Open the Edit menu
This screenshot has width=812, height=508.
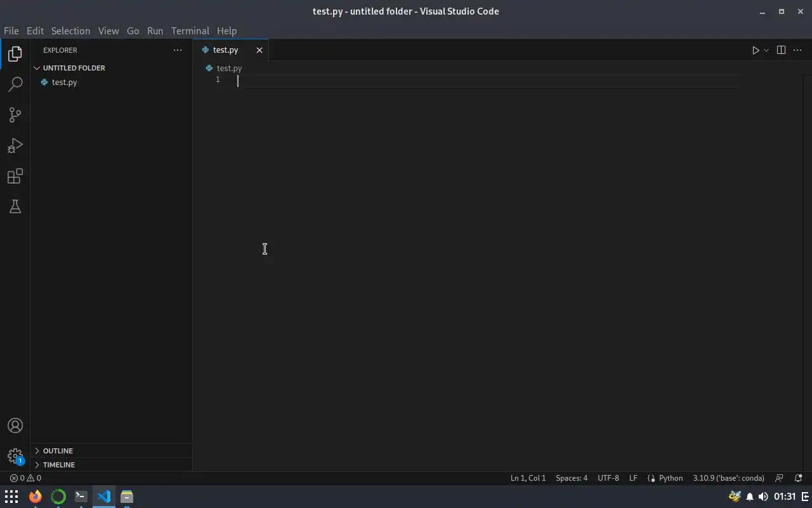35,30
